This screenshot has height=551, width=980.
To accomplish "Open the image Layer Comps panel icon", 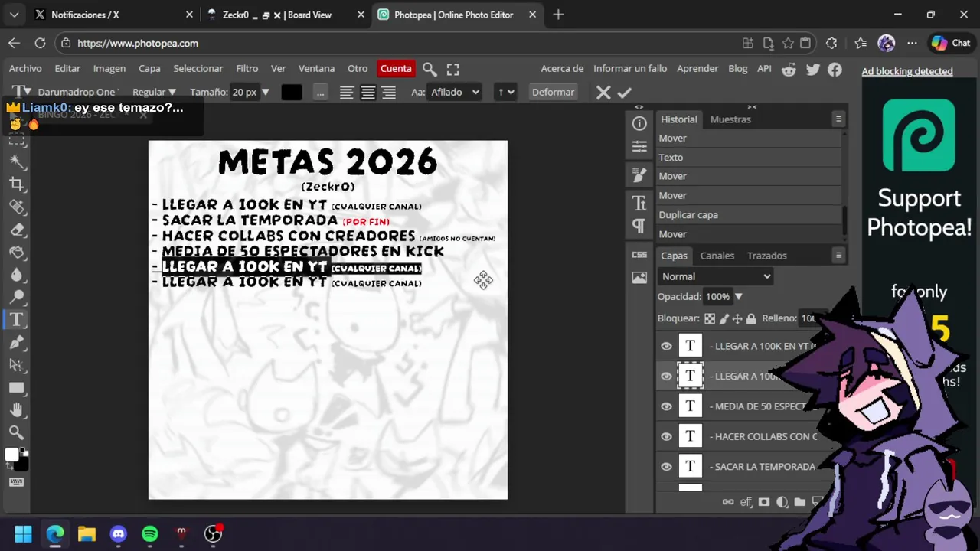I will [639, 277].
